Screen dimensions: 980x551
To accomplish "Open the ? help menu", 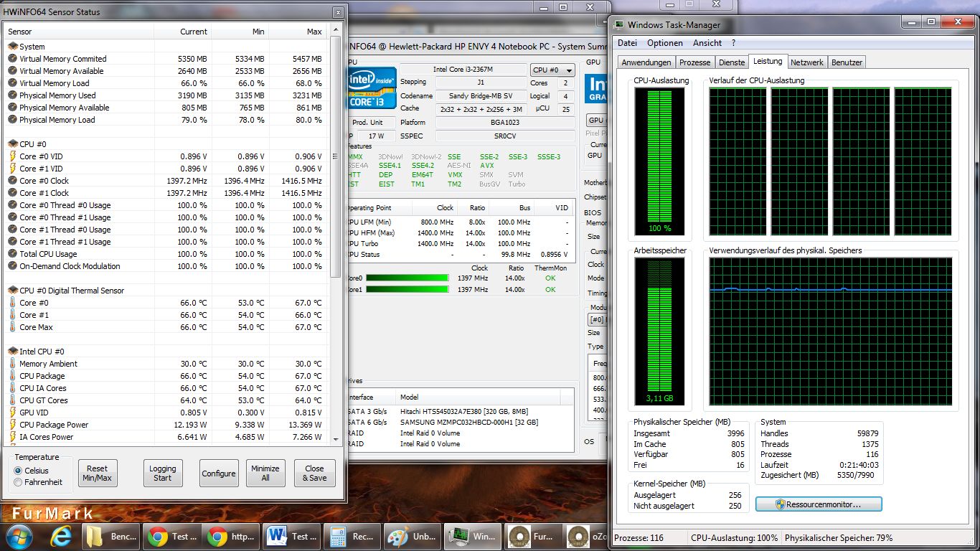I will (x=733, y=43).
